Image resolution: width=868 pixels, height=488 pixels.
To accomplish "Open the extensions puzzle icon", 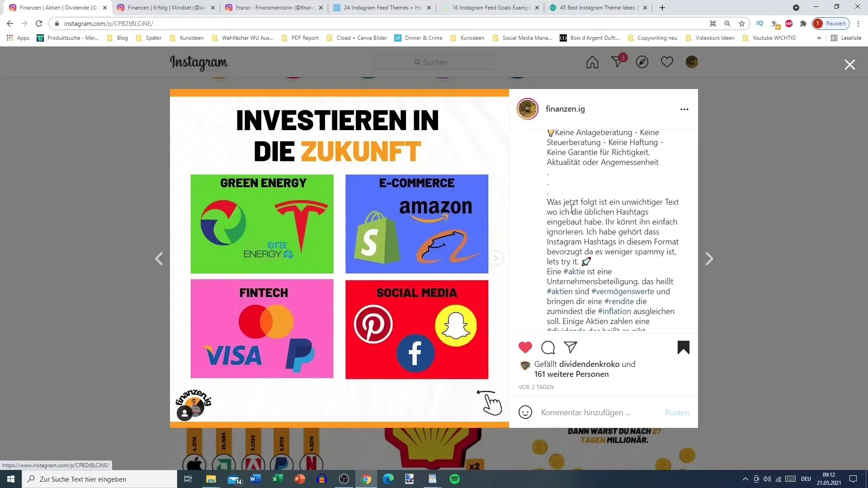I will pos(803,23).
